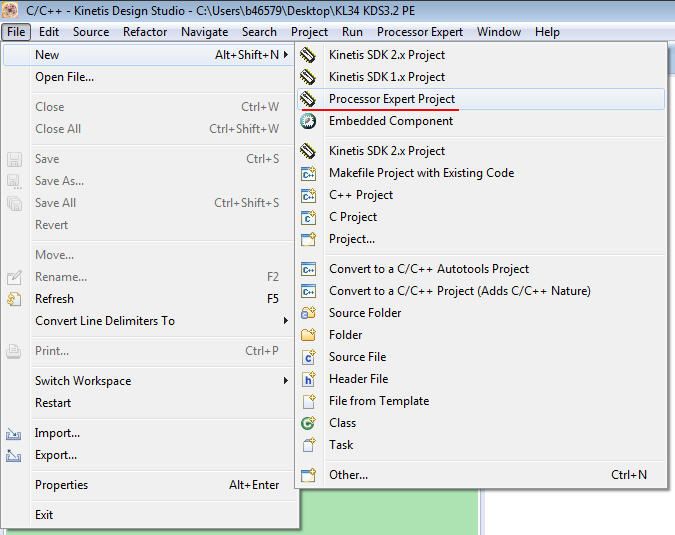Open the Help menu
This screenshot has width=675, height=535.
pyautogui.click(x=547, y=32)
